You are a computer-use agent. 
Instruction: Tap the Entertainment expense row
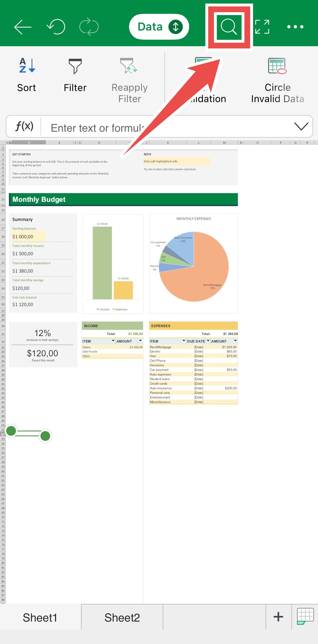click(193, 397)
